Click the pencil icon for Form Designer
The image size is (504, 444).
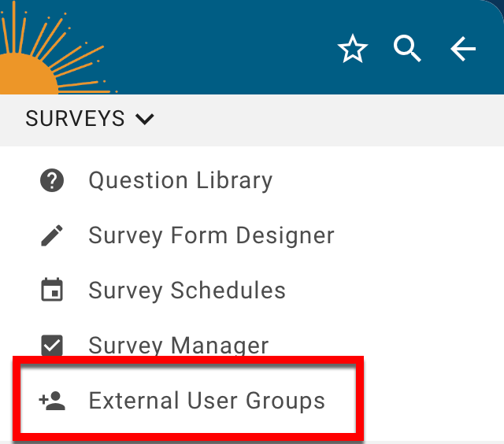coord(52,235)
